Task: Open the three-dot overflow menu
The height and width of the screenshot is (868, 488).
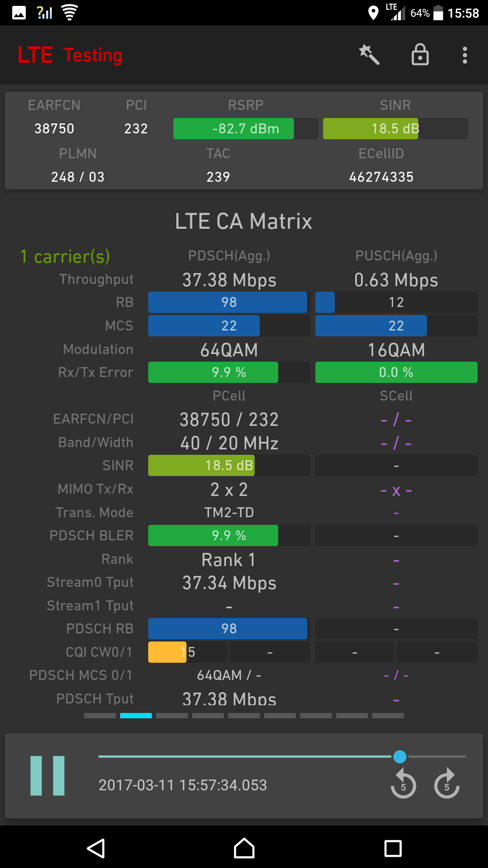Action: pos(465,55)
